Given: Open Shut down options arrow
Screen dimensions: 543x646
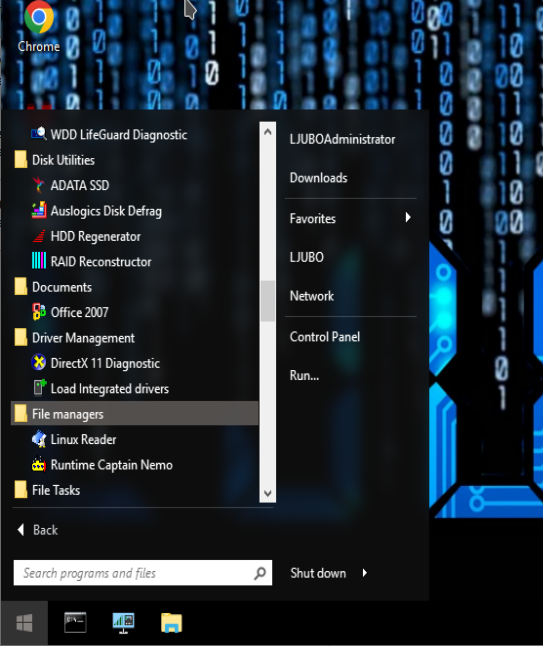Looking at the screenshot, I should (365, 573).
